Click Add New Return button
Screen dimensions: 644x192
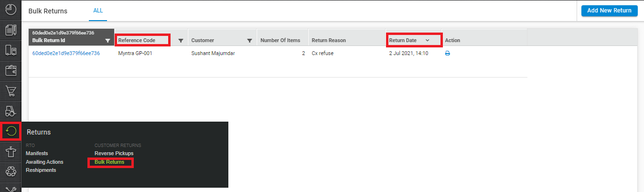click(x=609, y=11)
